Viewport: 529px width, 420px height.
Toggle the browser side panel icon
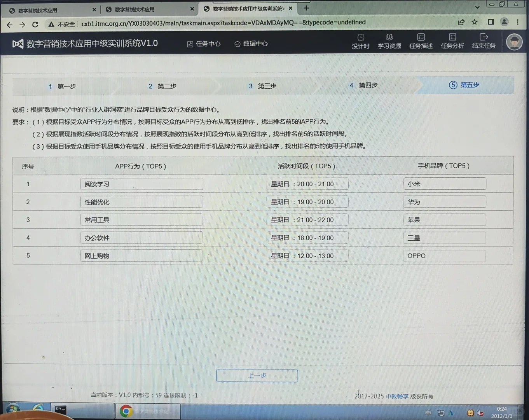coord(491,22)
